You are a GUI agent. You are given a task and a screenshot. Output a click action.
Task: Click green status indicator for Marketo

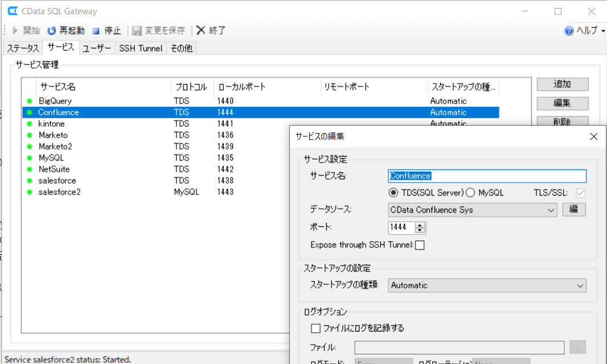30,135
